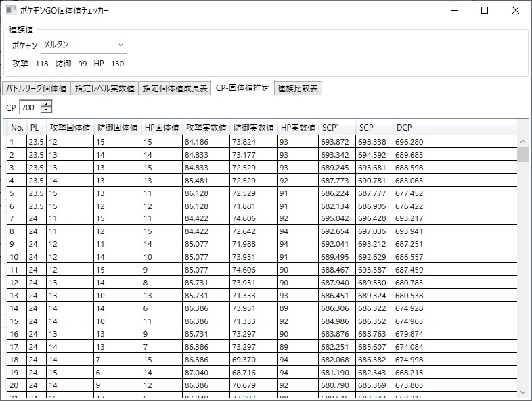Image resolution: width=532 pixels, height=401 pixels.
Task: Sort by the PL column header
Action: point(37,127)
